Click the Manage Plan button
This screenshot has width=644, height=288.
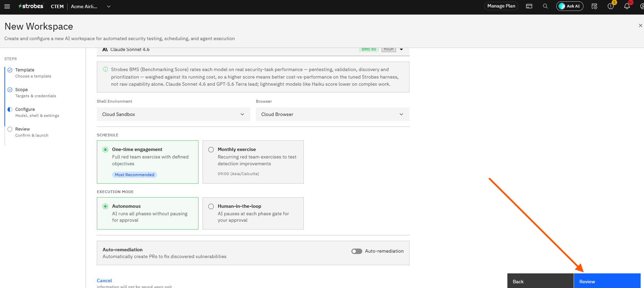[501, 6]
